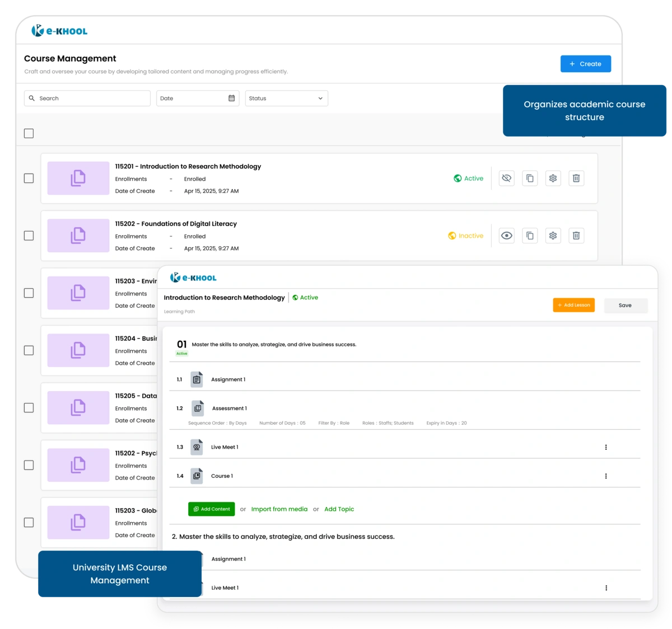Click the Active status label on Learning Path
The height and width of the screenshot is (629, 672).
306,297
